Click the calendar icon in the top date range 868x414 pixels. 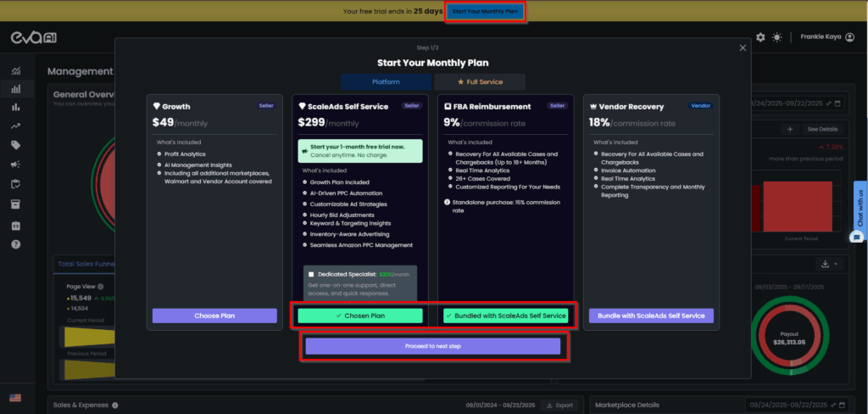(837, 103)
